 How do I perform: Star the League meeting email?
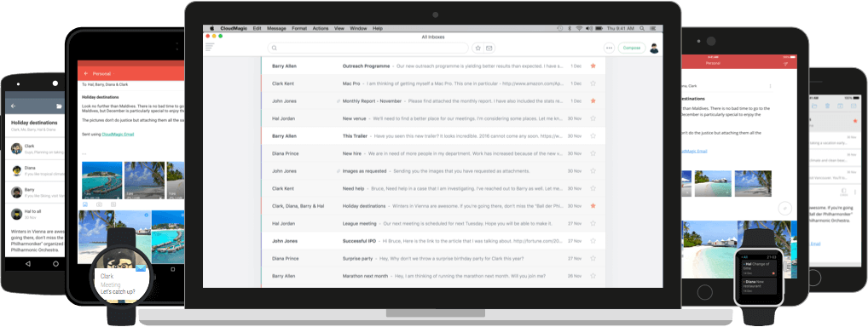pos(593,223)
